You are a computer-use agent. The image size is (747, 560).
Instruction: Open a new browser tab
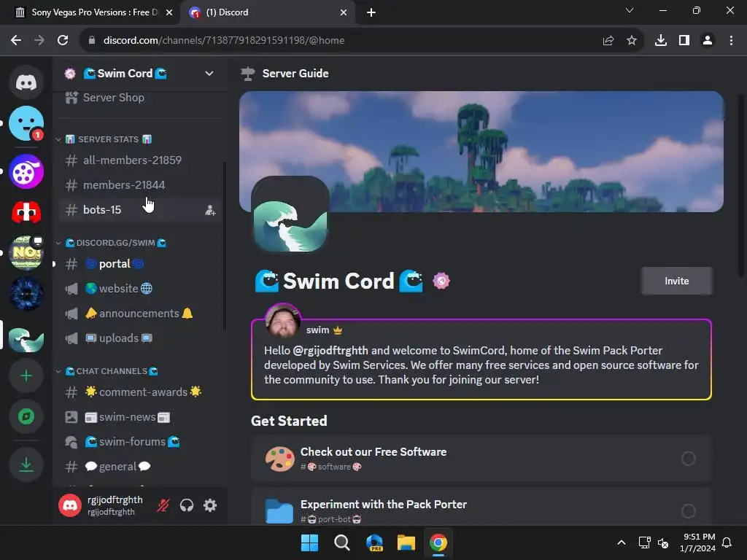371,12
